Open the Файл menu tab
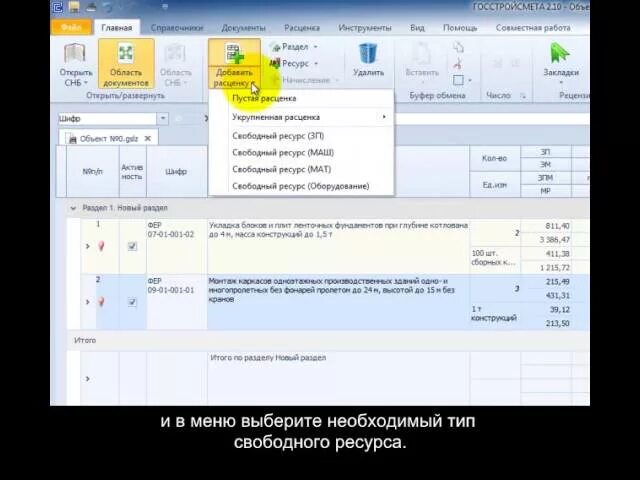640x480 pixels. tap(71, 27)
